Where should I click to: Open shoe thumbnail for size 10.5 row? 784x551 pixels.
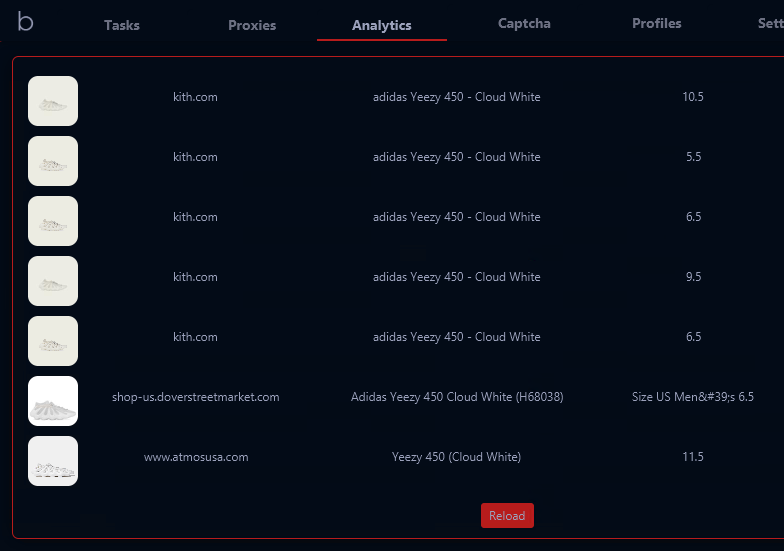click(53, 101)
